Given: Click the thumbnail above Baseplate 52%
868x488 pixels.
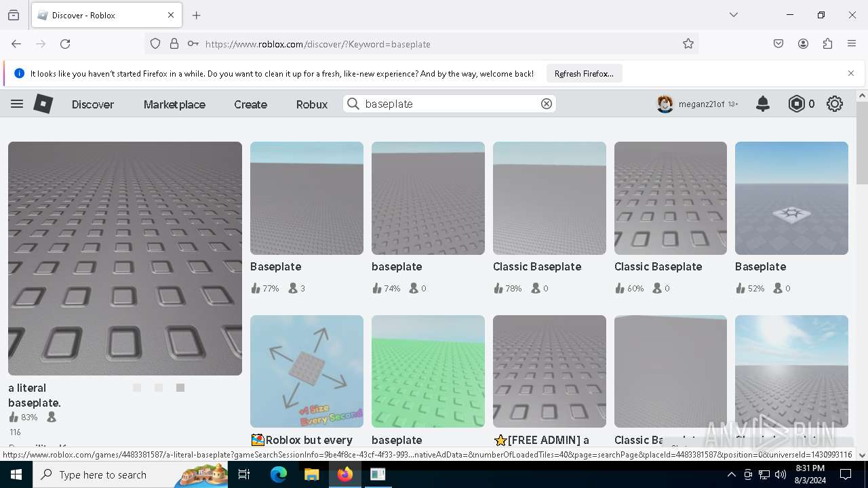Looking at the screenshot, I should pos(791,198).
